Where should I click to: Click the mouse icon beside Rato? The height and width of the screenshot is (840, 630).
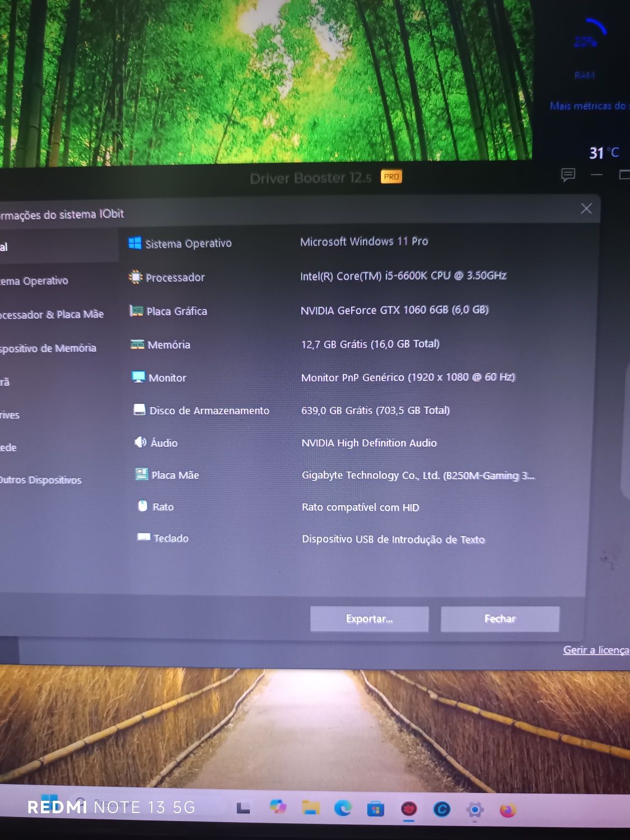click(143, 506)
